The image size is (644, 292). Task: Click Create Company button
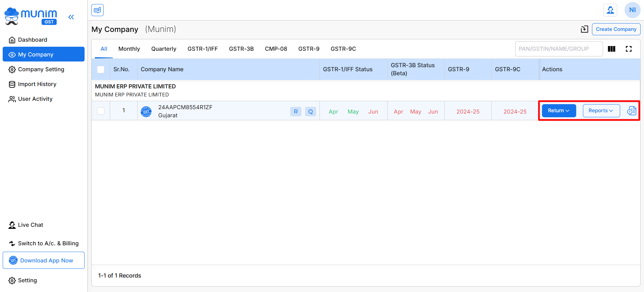coord(616,29)
